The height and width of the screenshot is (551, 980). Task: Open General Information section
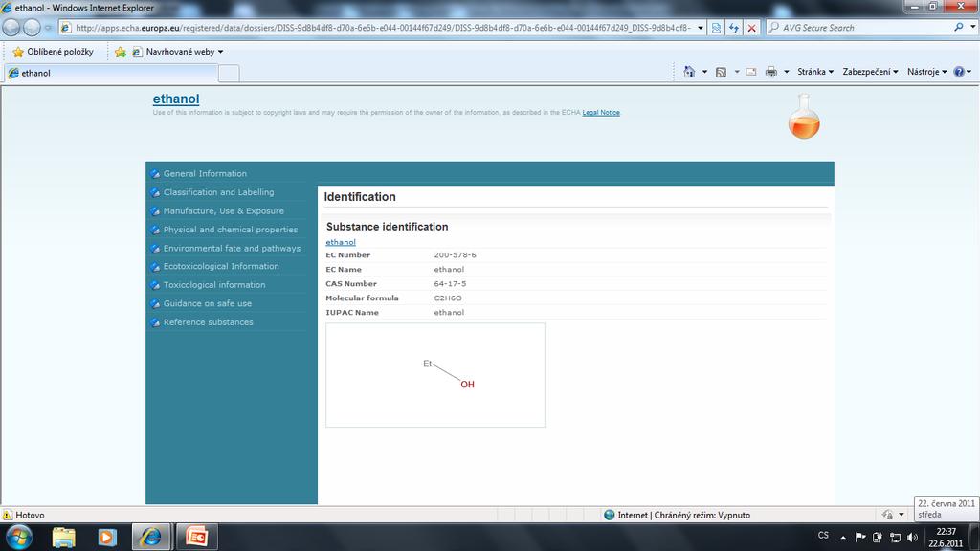pyautogui.click(x=205, y=174)
